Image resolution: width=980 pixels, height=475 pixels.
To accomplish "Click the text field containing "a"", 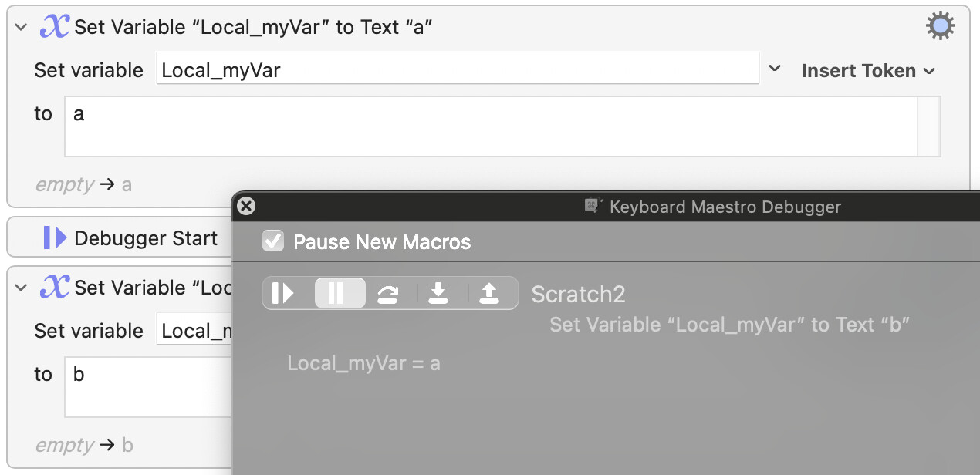I will coord(491,126).
